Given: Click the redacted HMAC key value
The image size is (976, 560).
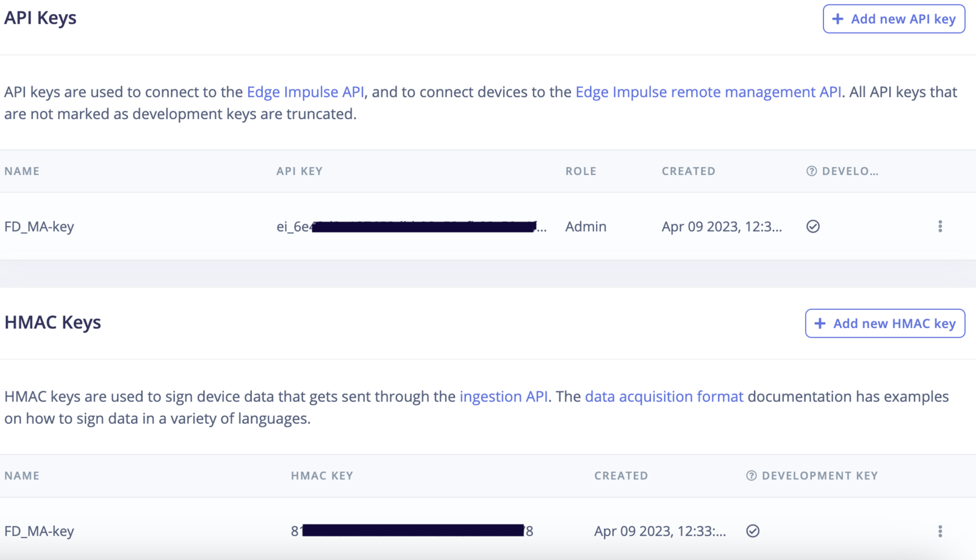Looking at the screenshot, I should coord(412,531).
